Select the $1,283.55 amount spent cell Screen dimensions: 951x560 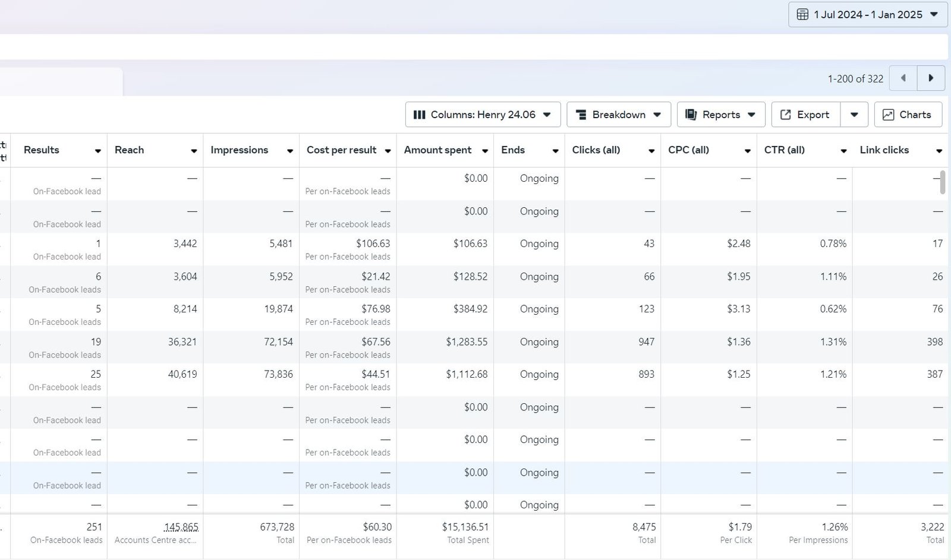(467, 342)
